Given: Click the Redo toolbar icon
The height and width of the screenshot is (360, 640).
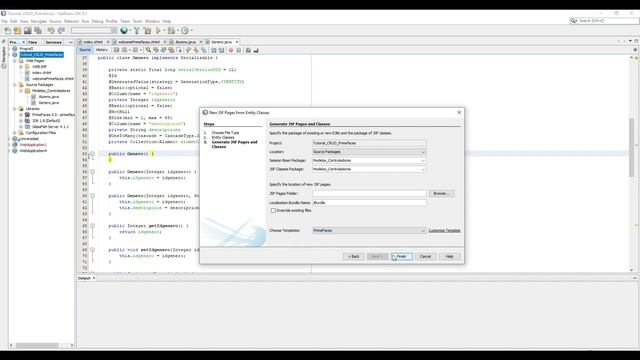Looking at the screenshot, I should point(61,31).
